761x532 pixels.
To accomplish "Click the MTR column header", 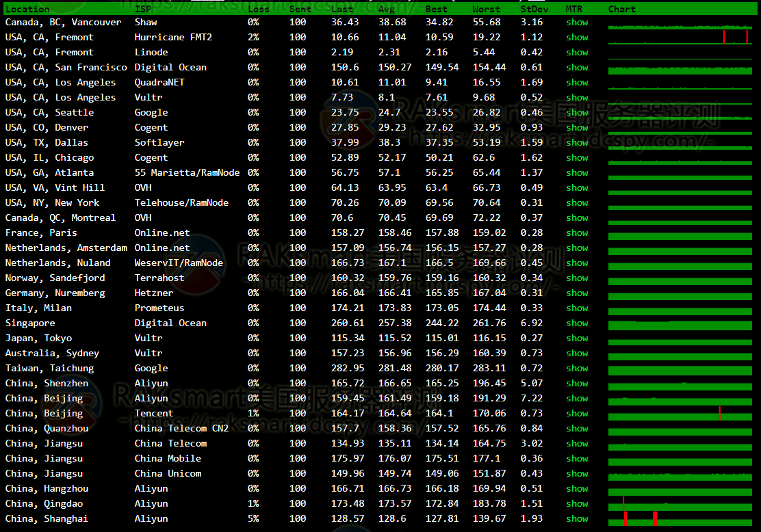I will click(573, 9).
